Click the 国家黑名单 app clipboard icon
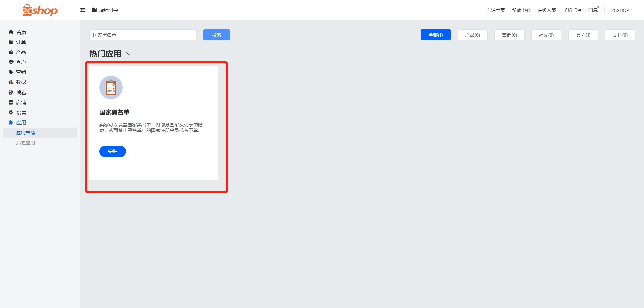Viewport: 644px width, 308px height. pyautogui.click(x=111, y=87)
